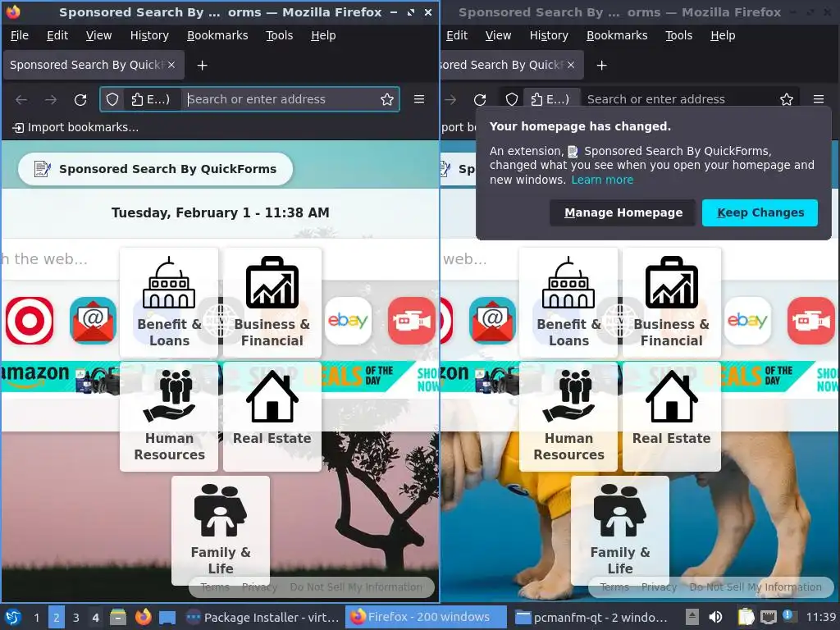The width and height of the screenshot is (840, 630).
Task: Click Keep Changes button
Action: (x=760, y=212)
